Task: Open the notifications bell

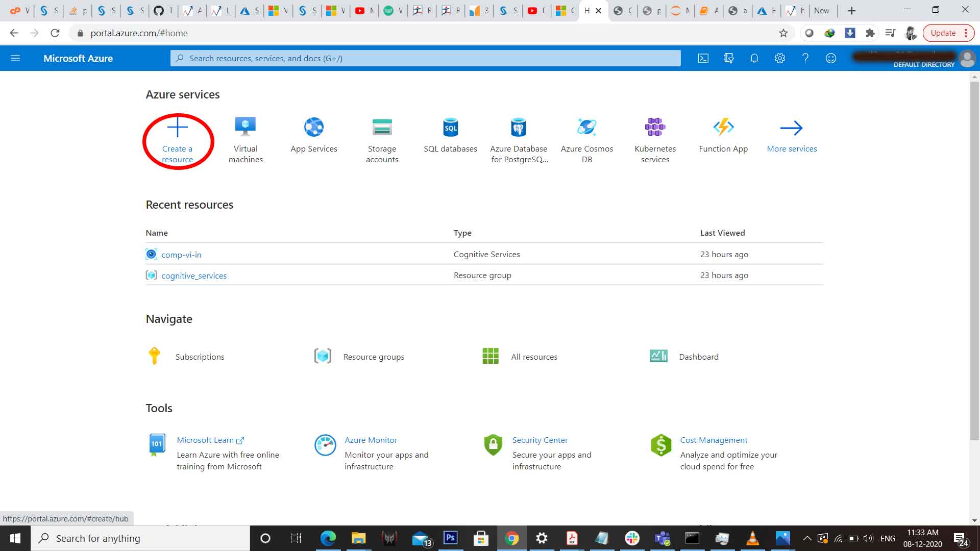Action: [x=754, y=58]
